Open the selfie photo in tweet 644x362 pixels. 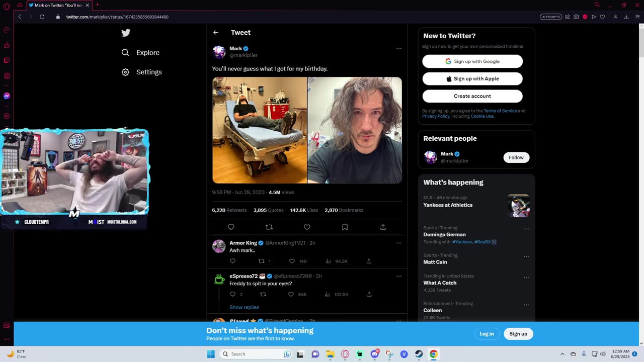point(355,130)
